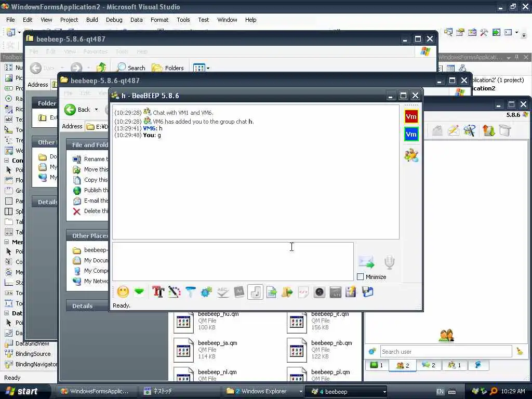Enable the Minimize checkbox
The height and width of the screenshot is (399, 532).
click(x=361, y=277)
